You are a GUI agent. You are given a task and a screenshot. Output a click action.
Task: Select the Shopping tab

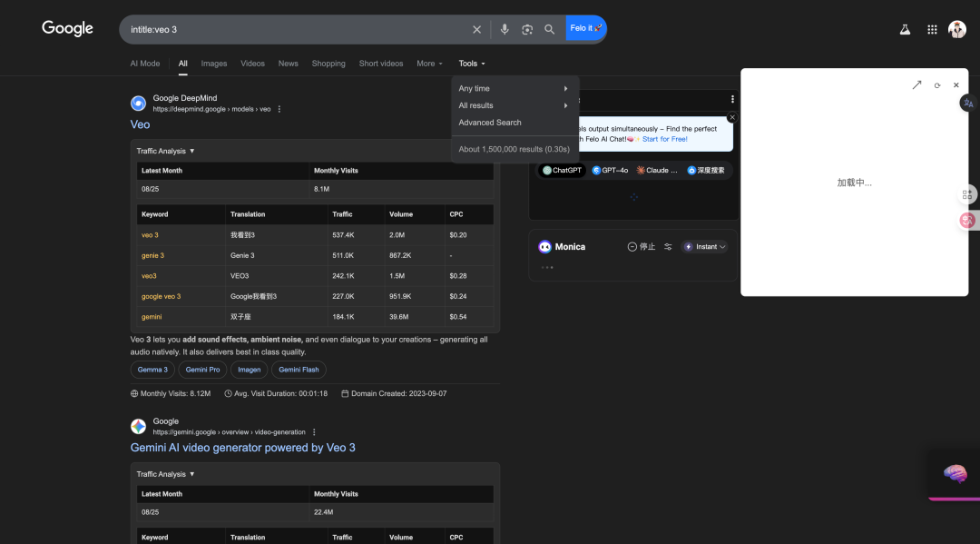coord(328,64)
